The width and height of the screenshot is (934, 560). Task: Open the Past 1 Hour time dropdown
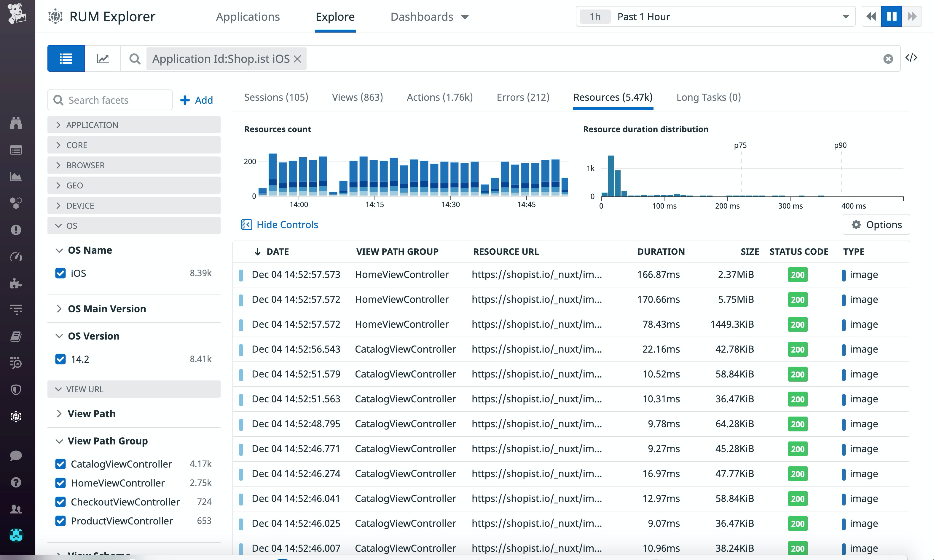(x=845, y=16)
